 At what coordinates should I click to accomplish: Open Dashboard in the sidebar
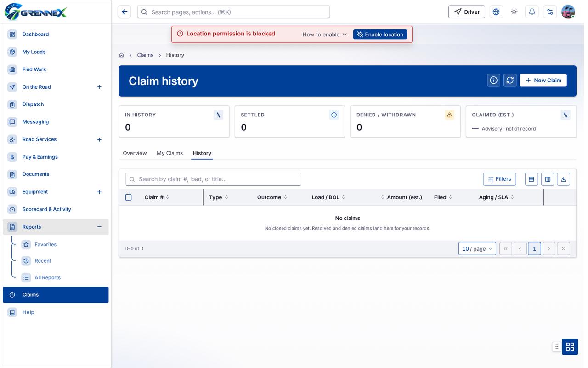[x=56, y=34]
